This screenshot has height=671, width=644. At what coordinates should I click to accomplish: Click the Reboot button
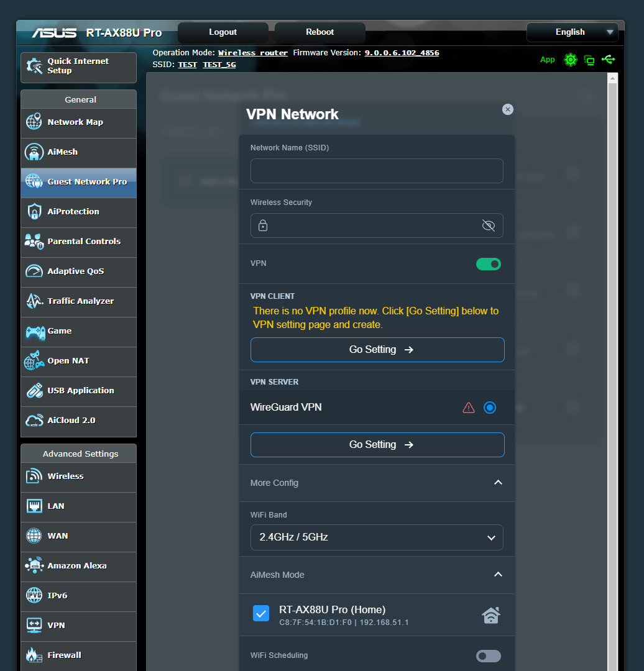tap(320, 32)
